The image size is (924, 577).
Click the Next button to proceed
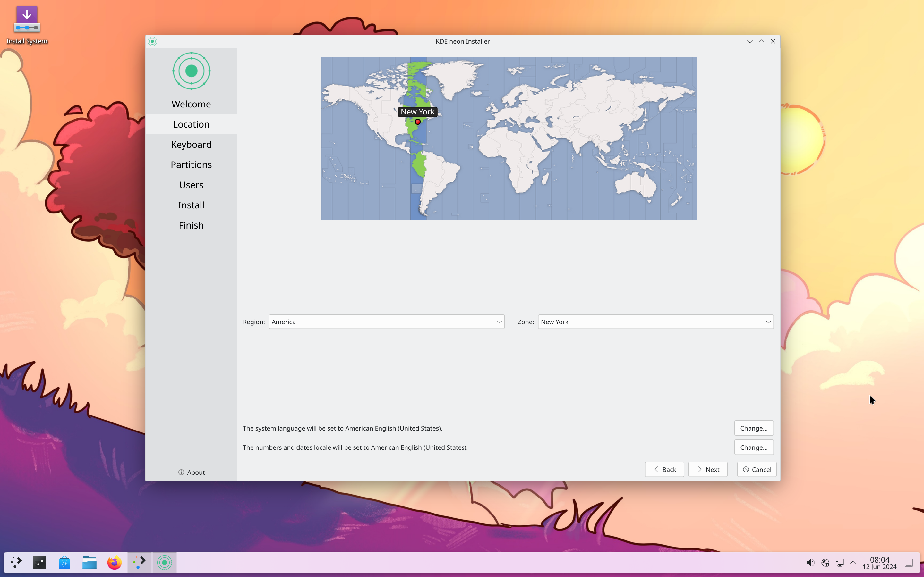708,469
